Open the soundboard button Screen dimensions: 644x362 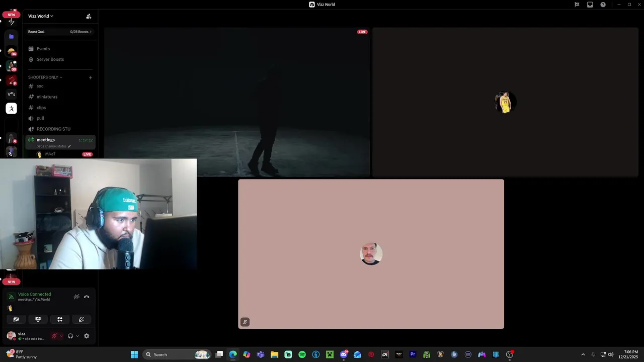coord(82,319)
